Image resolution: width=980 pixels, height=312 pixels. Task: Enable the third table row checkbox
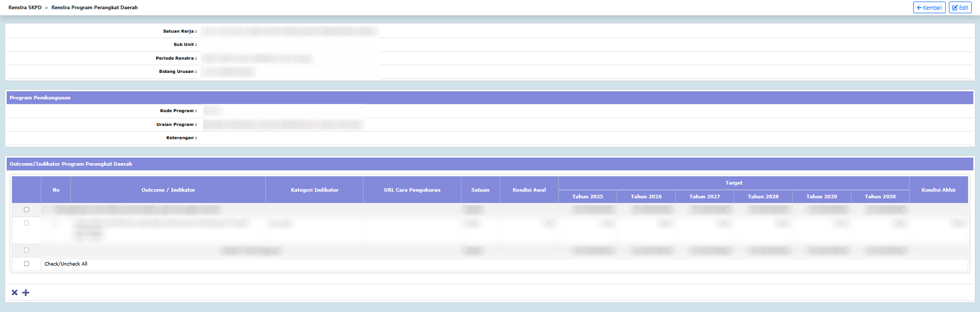tap(27, 250)
